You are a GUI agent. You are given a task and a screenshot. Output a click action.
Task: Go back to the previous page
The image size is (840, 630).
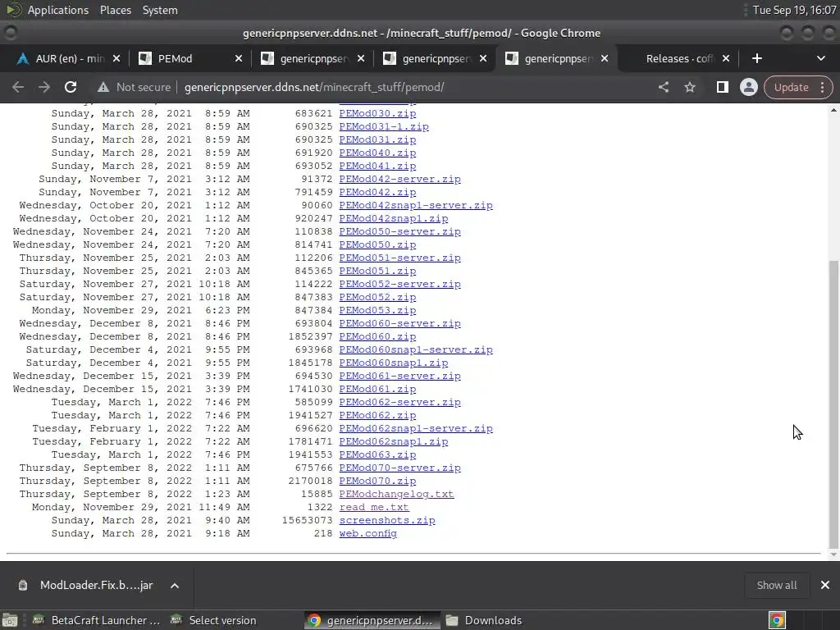tap(18, 87)
